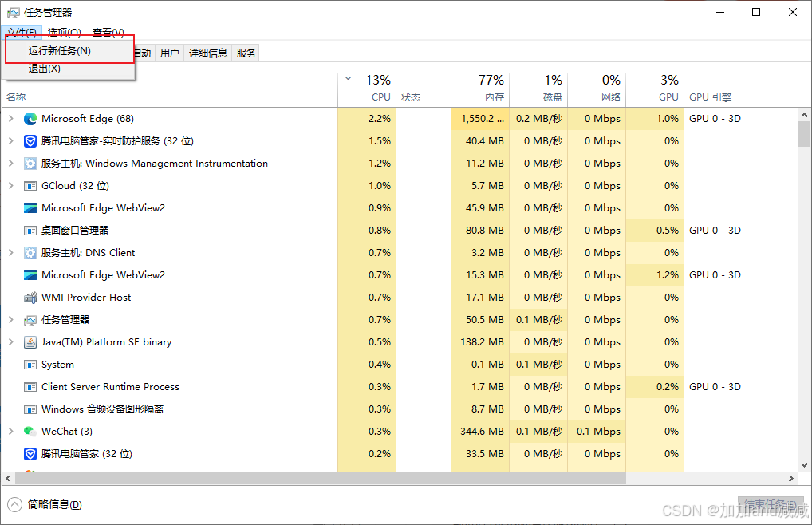Click the scroll up arrow of process list
Viewport: 812px width, 525px height.
click(804, 115)
